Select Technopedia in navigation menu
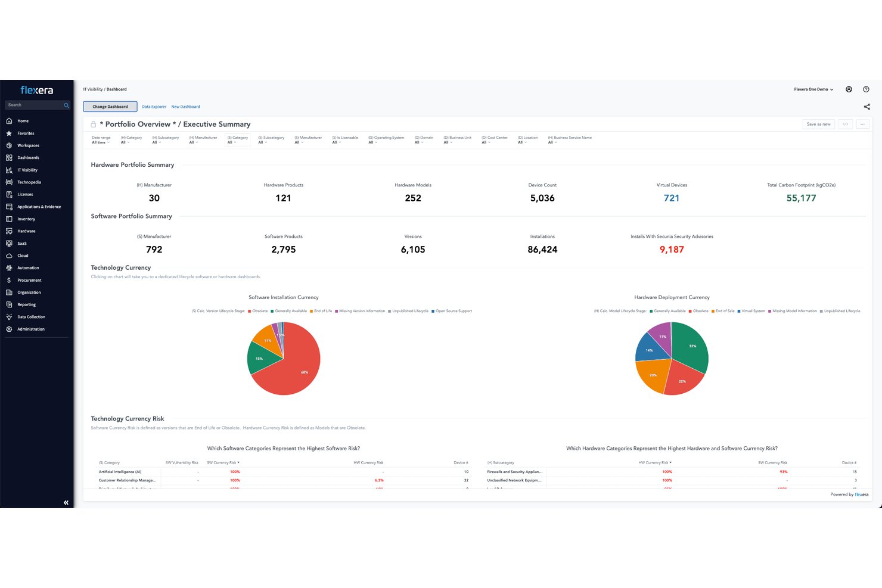This screenshot has height=588, width=882. click(29, 182)
